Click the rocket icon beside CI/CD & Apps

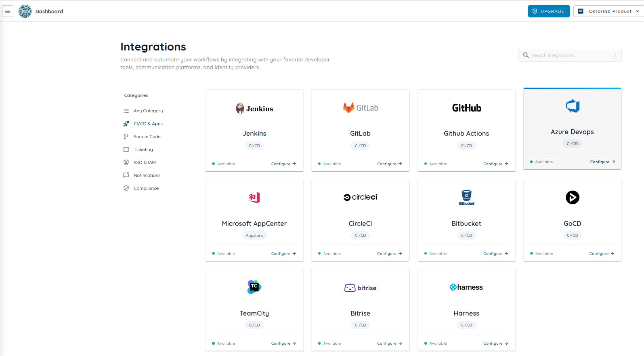tap(126, 124)
